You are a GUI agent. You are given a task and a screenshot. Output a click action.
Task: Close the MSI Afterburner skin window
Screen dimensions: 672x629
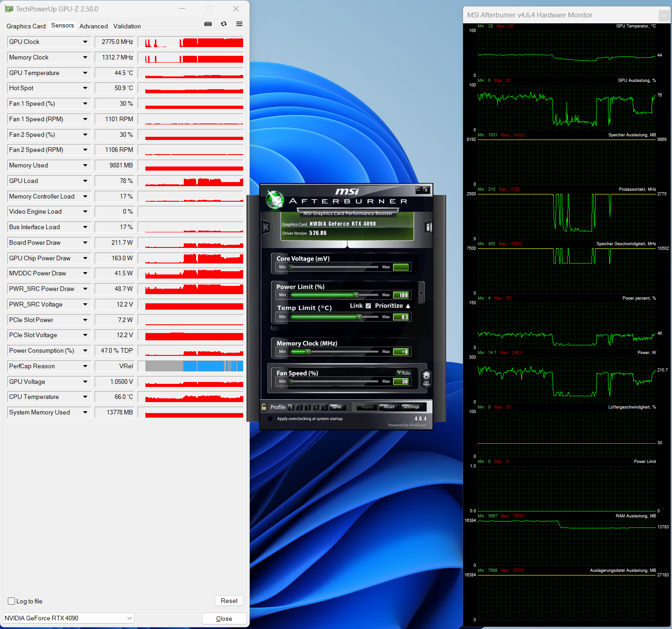(426, 190)
